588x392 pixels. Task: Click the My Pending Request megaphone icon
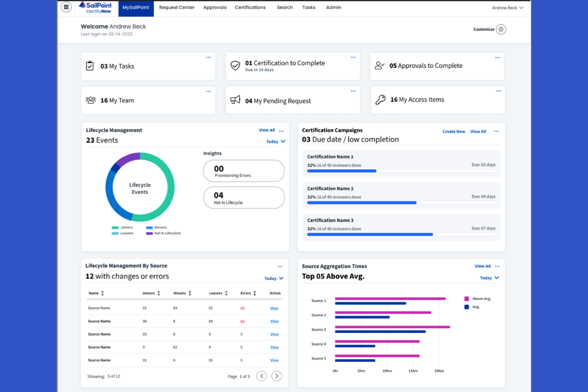click(235, 100)
